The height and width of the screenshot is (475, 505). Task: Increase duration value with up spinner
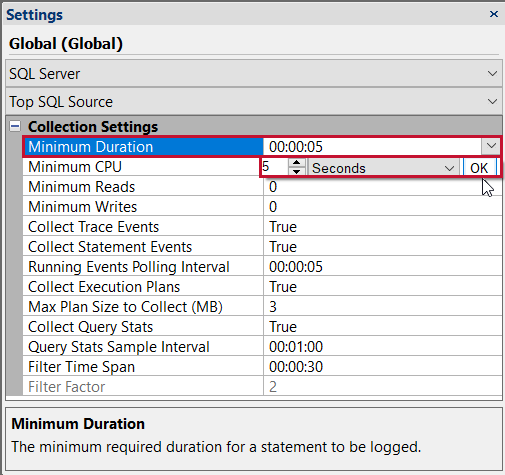tap(296, 163)
